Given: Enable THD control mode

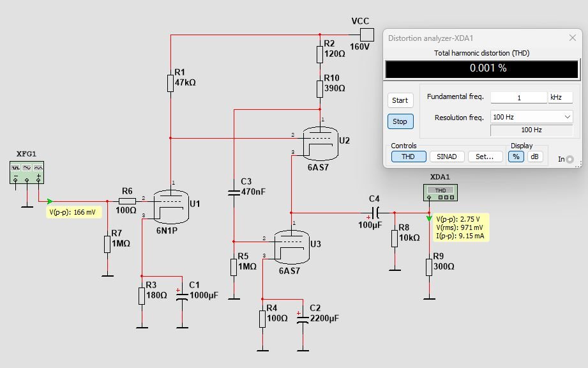Looking at the screenshot, I should tap(409, 157).
